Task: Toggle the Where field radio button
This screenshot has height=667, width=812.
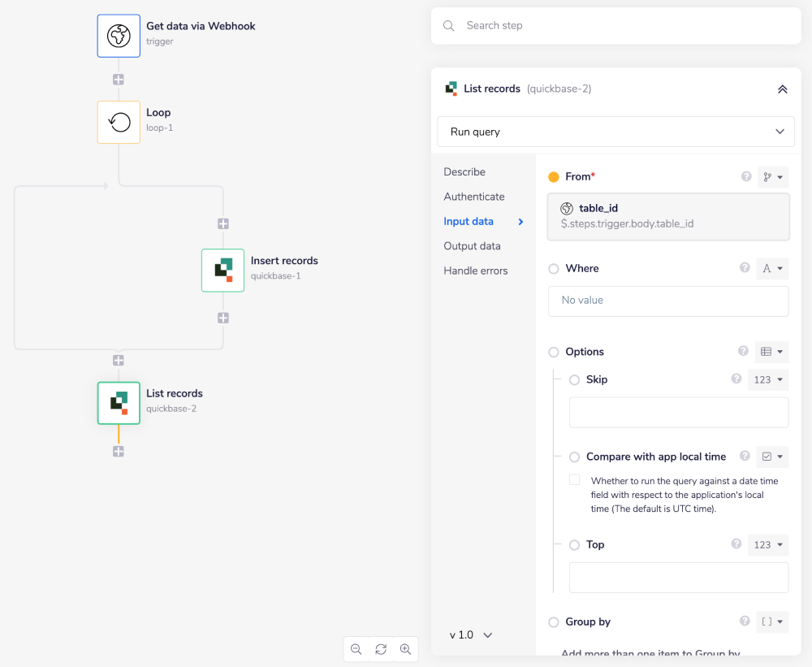Action: (x=554, y=269)
